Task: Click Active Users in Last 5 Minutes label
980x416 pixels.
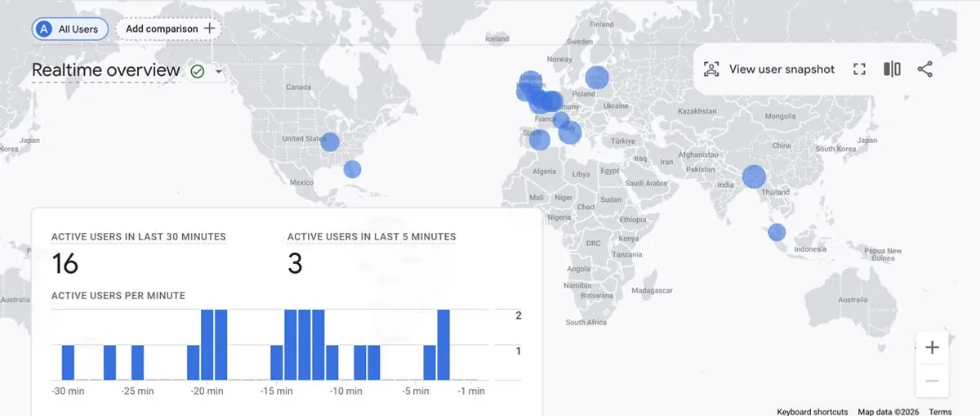Action: pos(372,237)
